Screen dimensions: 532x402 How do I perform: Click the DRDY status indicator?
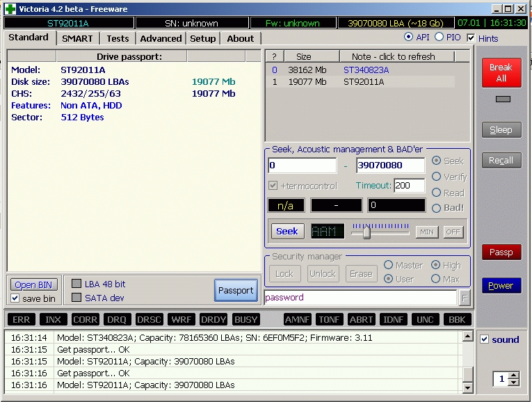213,319
